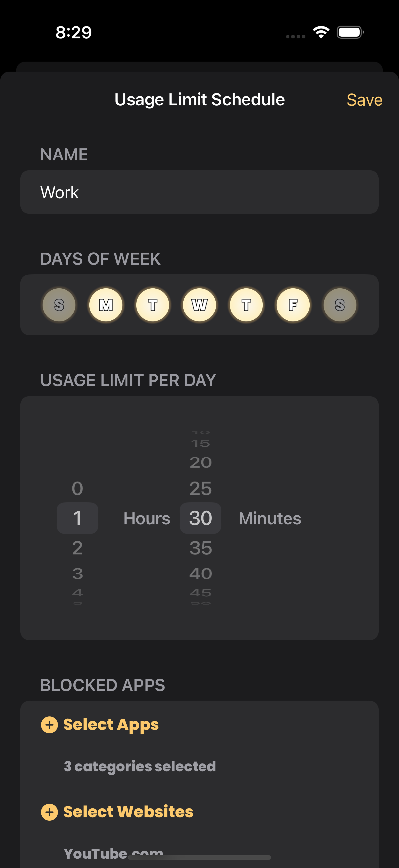
Task: Pick 40 in the minutes wheel
Action: click(201, 573)
